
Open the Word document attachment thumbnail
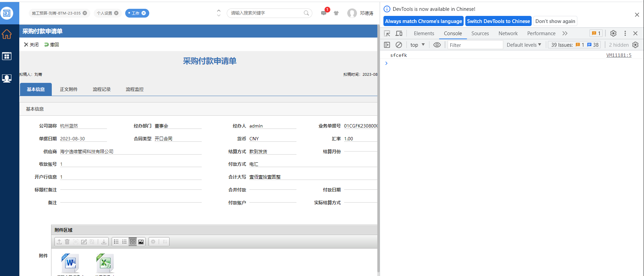click(70, 263)
